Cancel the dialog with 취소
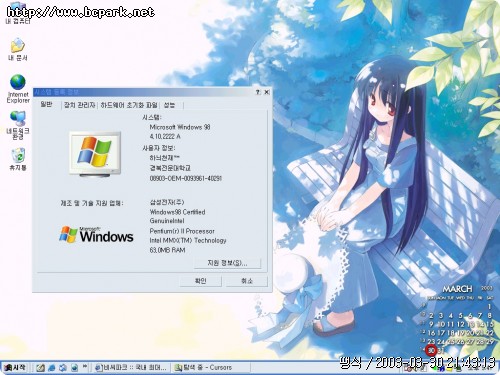 click(247, 281)
